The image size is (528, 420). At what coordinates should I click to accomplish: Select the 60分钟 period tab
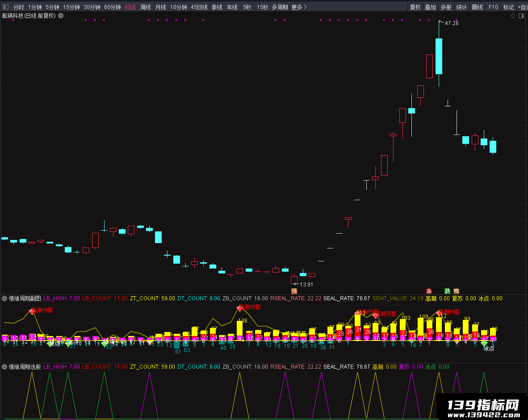[113, 7]
